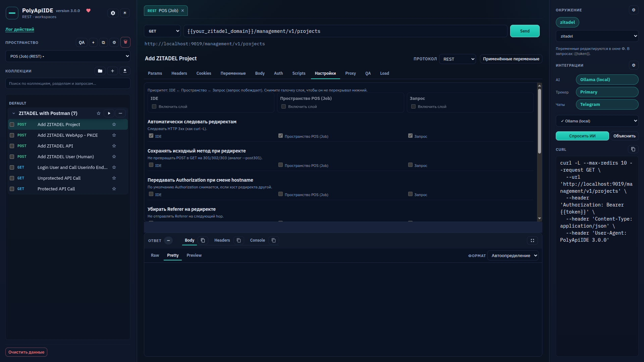Image resolution: width=644 pixels, height=362 pixels.
Task: Copy the cURL command icon
Action: coord(633,149)
